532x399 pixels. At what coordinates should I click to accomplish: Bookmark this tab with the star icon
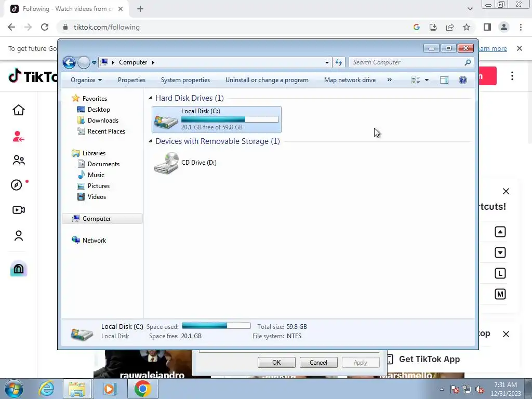pos(467,27)
